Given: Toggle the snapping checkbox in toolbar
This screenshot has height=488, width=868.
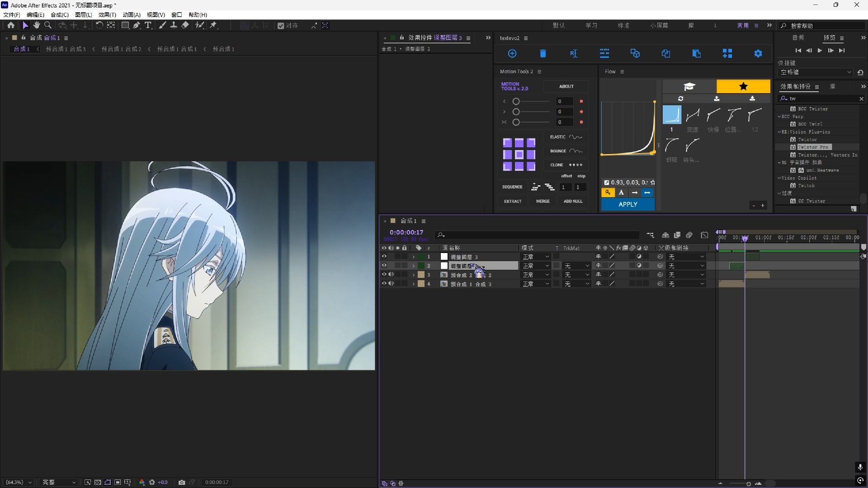Looking at the screenshot, I should point(281,26).
